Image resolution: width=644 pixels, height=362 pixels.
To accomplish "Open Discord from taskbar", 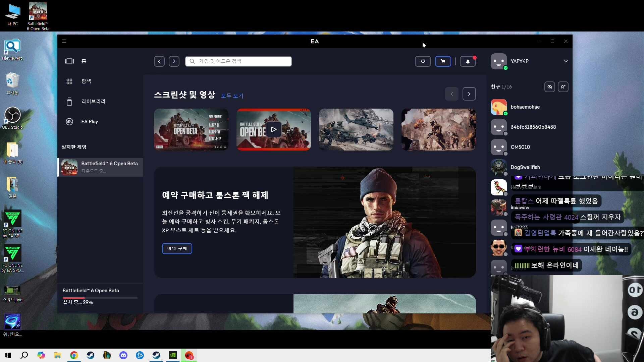I will [123, 355].
